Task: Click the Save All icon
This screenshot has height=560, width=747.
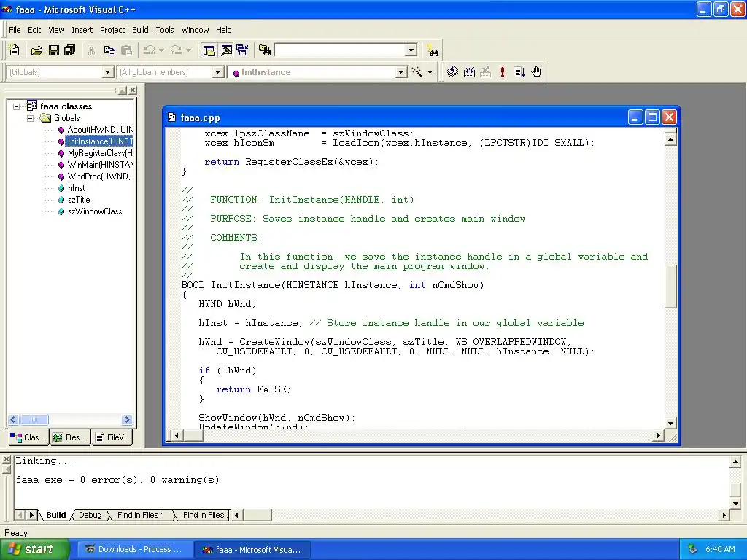Action: (69, 50)
